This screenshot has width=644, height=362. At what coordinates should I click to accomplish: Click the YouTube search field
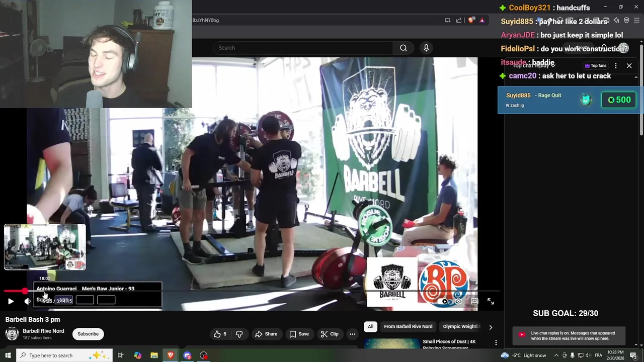tap(303, 48)
